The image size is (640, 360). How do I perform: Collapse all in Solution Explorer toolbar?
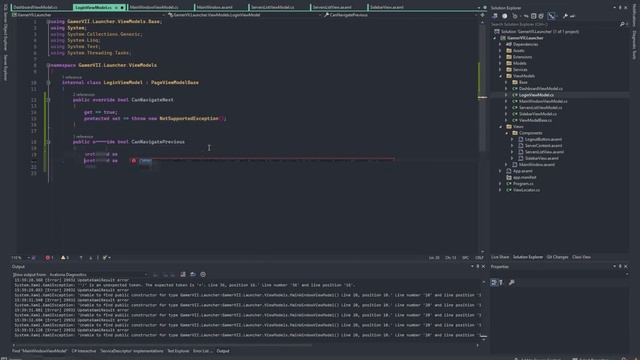coord(533,16)
